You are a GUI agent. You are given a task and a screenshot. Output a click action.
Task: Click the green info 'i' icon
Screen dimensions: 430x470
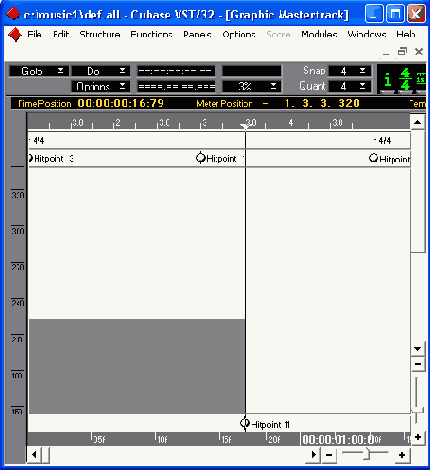click(387, 80)
